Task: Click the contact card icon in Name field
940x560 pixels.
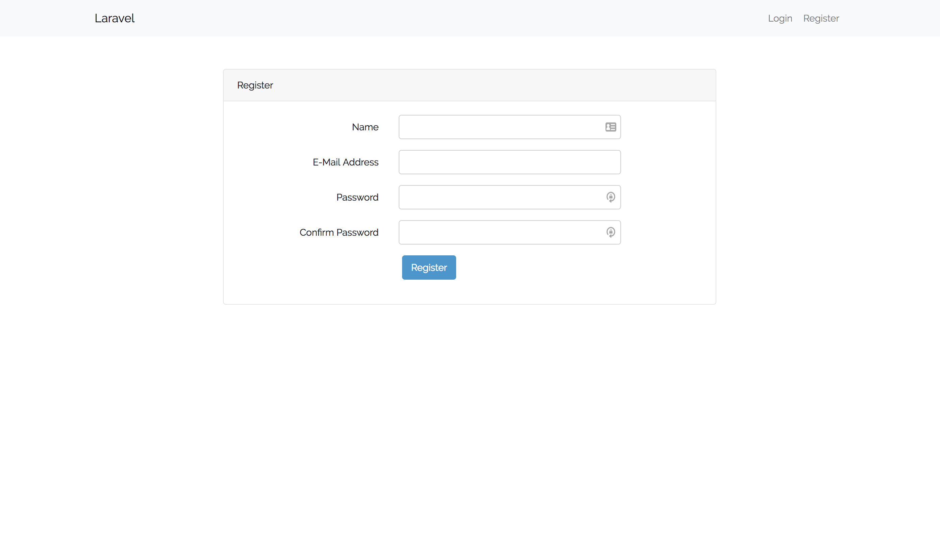Action: tap(611, 127)
